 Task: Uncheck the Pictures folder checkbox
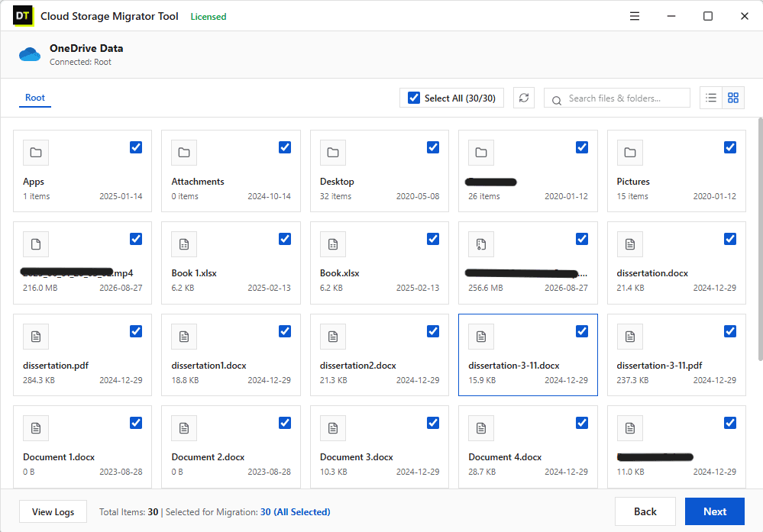click(x=730, y=147)
